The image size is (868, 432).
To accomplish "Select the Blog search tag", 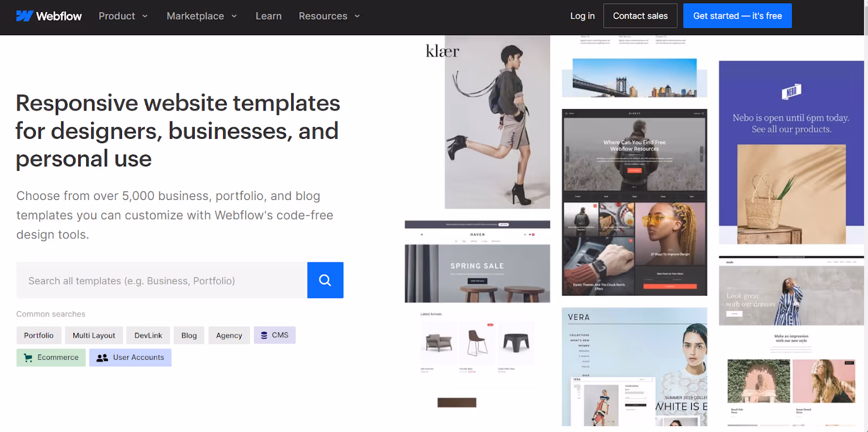I will click(x=189, y=336).
